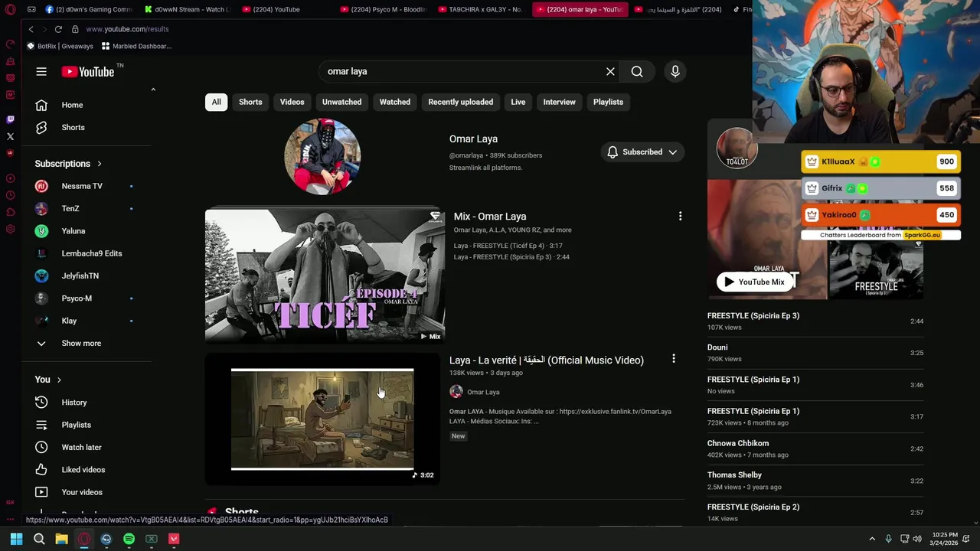Open Marbled Dashboard bookmark
Screen dimensions: 980x551
137,46
